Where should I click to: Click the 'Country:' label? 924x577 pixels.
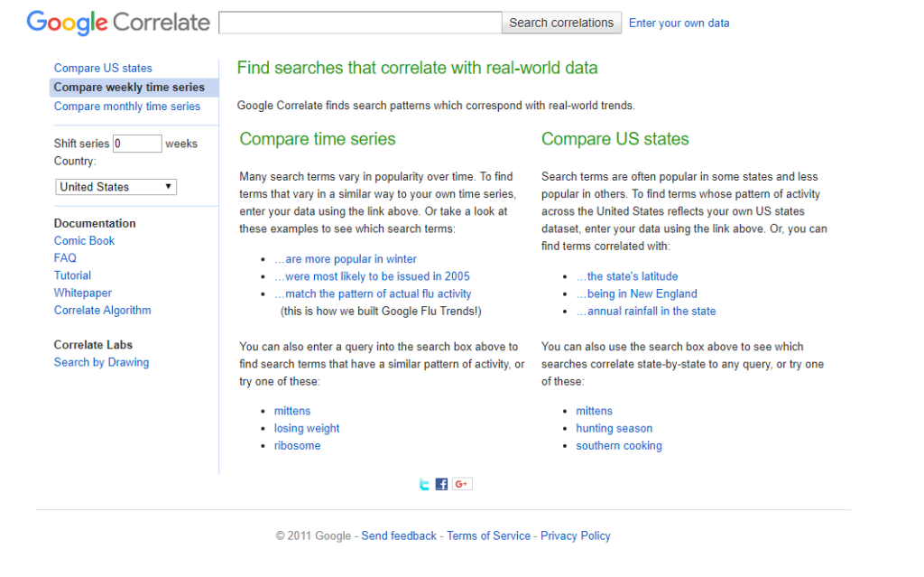coord(75,161)
